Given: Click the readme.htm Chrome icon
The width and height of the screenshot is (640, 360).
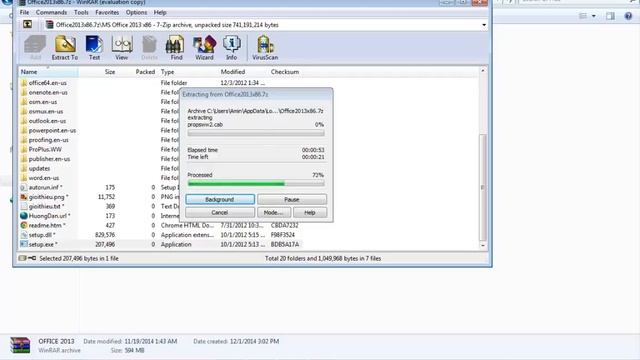Looking at the screenshot, I should (24, 225).
